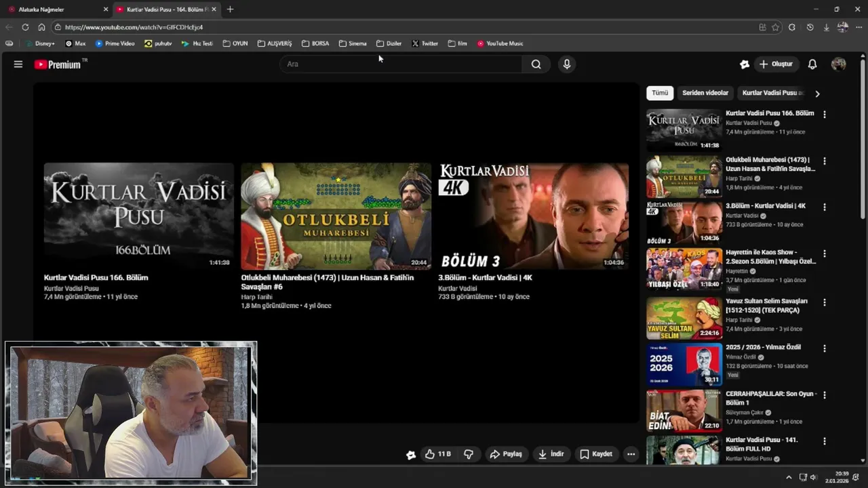
Task: Expand filter chips with right chevron
Action: 817,94
